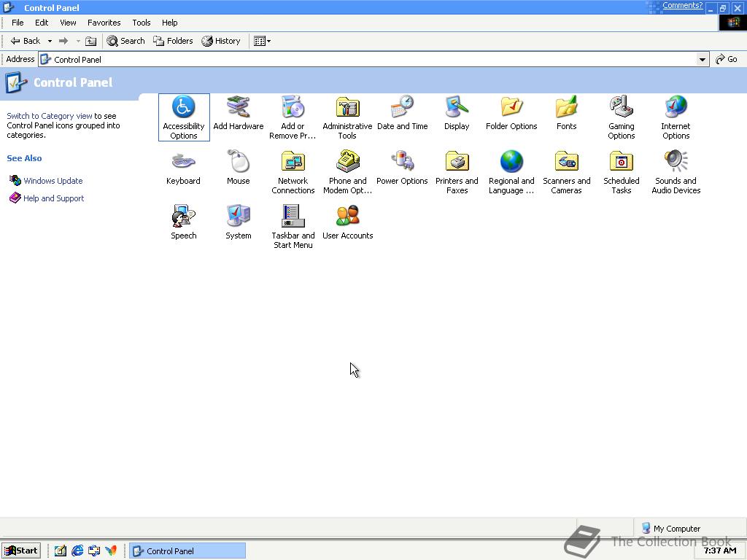747x560 pixels.
Task: Open the Help menu
Action: pyautogui.click(x=169, y=23)
